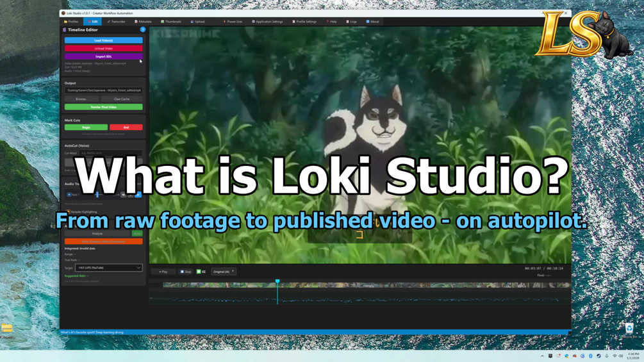Click the status bar joke text
This screenshot has width=644, height=362.
(x=92, y=332)
